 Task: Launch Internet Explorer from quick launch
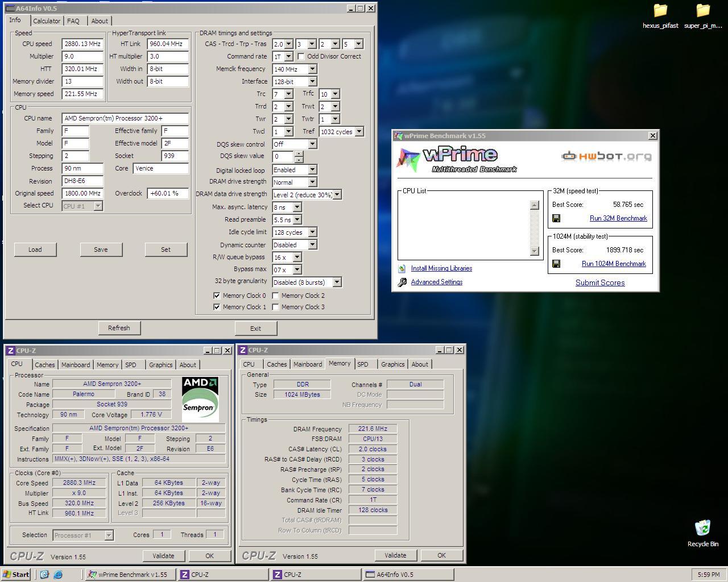tap(58, 575)
